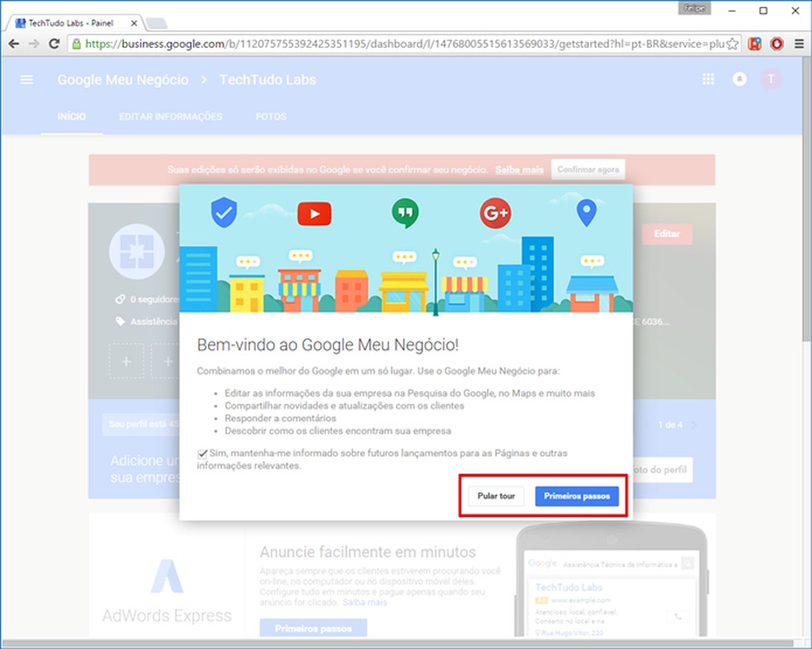
Task: Click TechTudo Labs breadcrumb title
Action: [267, 80]
